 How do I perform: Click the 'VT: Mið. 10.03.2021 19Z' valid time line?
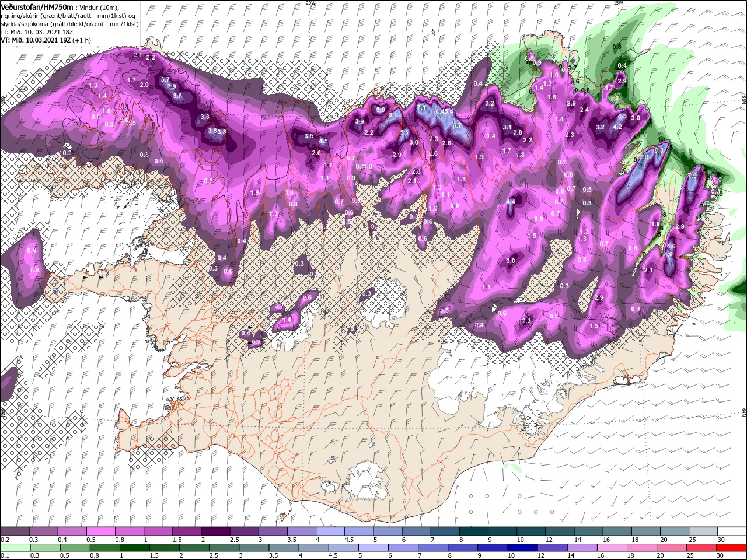click(x=46, y=40)
